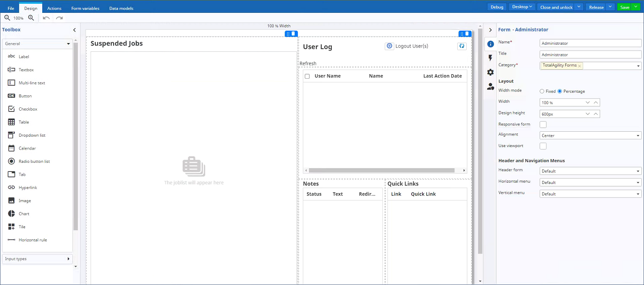Click the green Save button
The width and height of the screenshot is (644, 285).
(625, 7)
